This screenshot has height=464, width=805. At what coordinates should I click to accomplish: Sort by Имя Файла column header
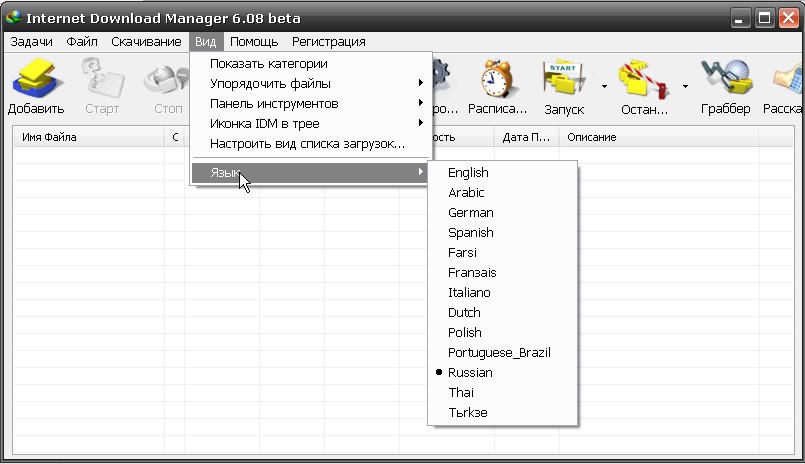[89, 137]
